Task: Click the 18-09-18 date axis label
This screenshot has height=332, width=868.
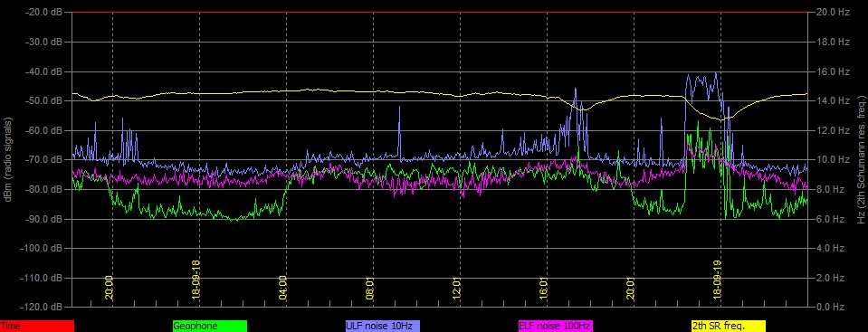Action: (x=196, y=280)
